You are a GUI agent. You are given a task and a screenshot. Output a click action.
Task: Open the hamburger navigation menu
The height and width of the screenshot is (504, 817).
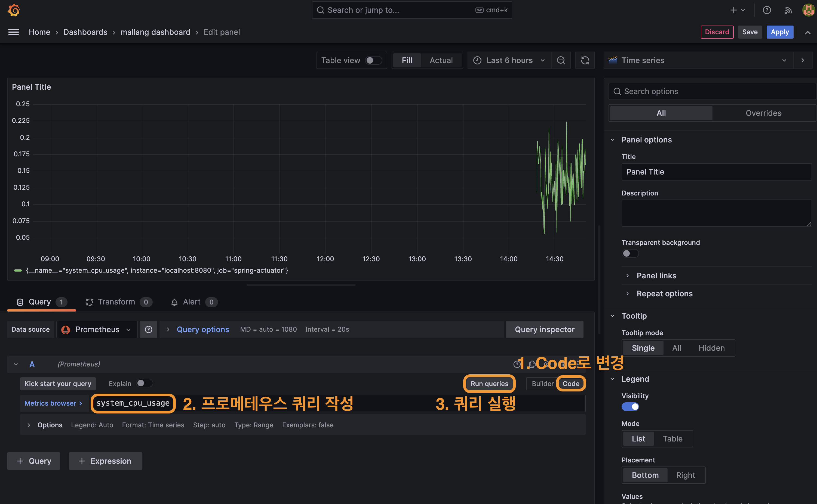pyautogui.click(x=14, y=32)
